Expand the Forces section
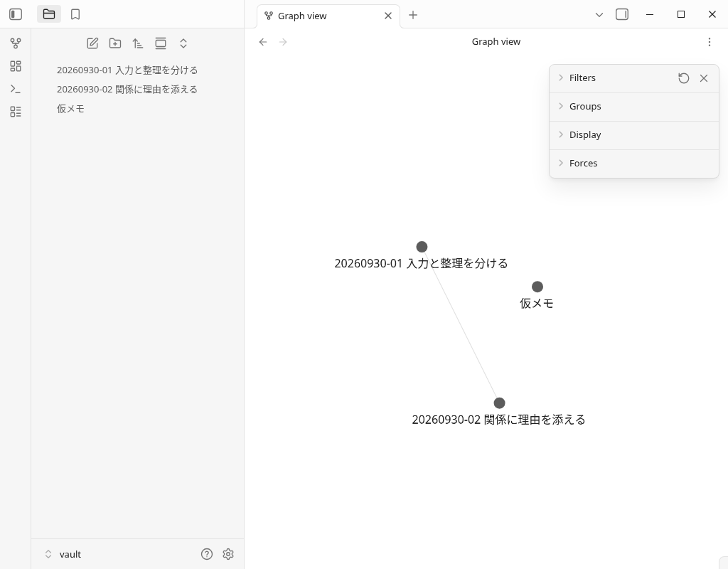The height and width of the screenshot is (569, 728). coord(633,163)
